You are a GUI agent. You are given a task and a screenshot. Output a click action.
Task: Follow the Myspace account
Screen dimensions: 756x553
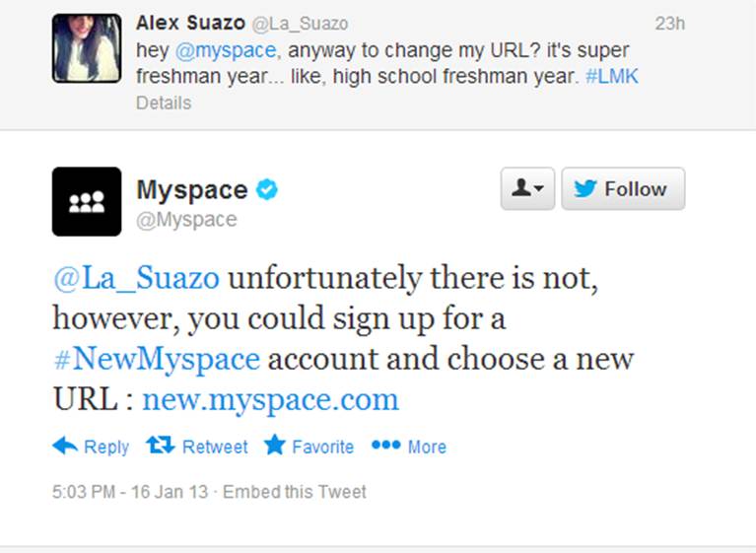coord(623,189)
